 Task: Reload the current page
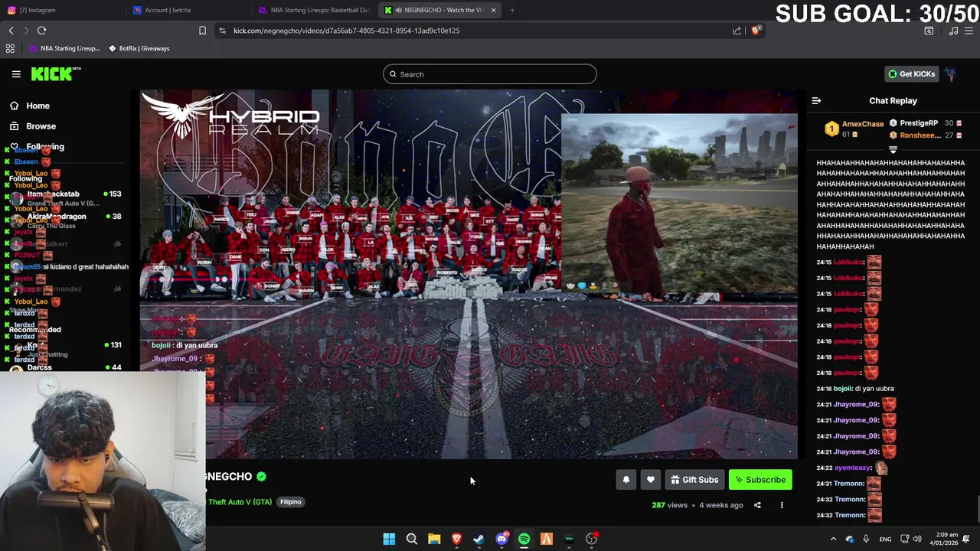tap(41, 31)
